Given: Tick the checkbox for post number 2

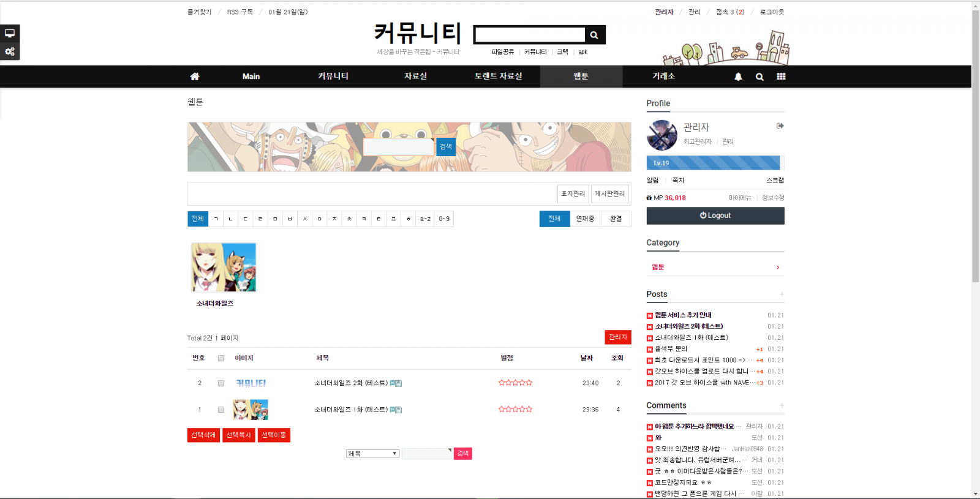Looking at the screenshot, I should point(221,383).
